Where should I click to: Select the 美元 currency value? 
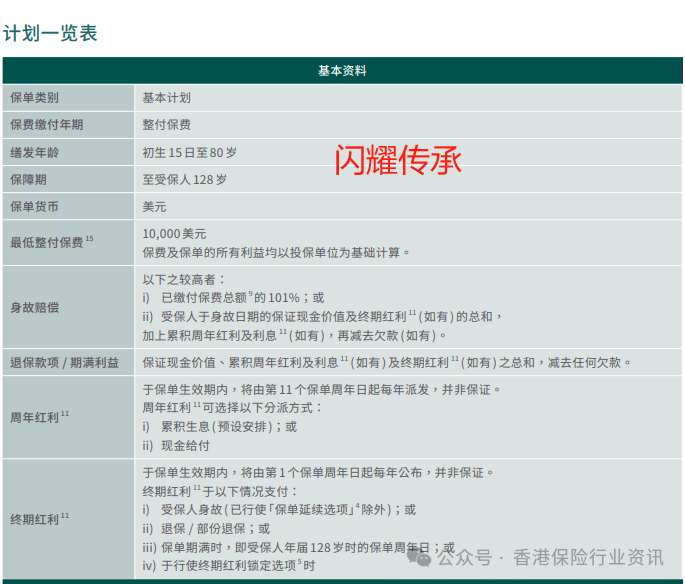(154, 207)
